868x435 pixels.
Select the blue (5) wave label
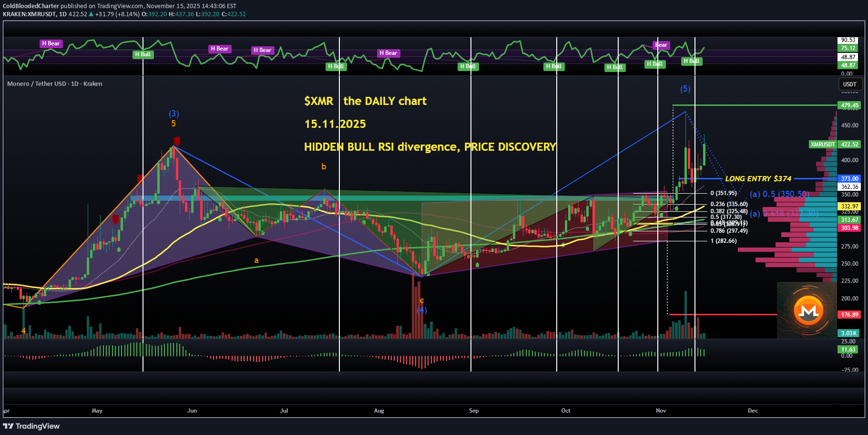(x=685, y=89)
